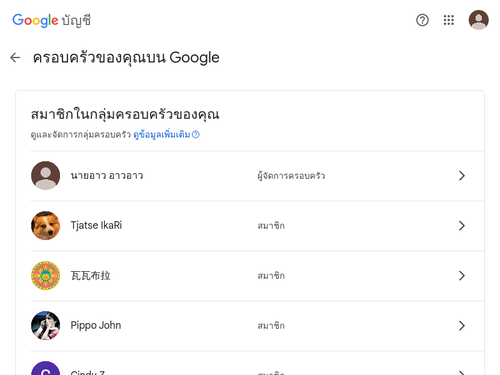Open the Google help icon
The height and width of the screenshot is (375, 500).
pos(422,20)
